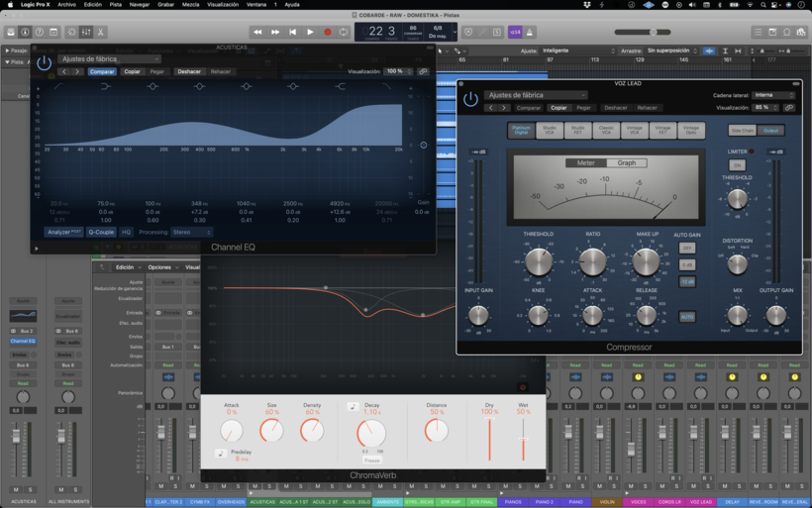Viewport: 812px width, 508px height.
Task: Open mixer Edición dropdown menu
Action: point(128,267)
